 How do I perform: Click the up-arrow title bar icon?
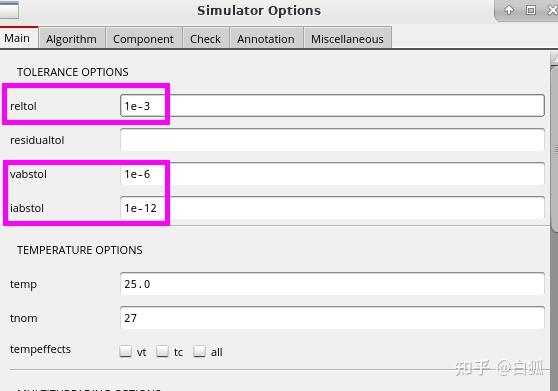pos(509,10)
